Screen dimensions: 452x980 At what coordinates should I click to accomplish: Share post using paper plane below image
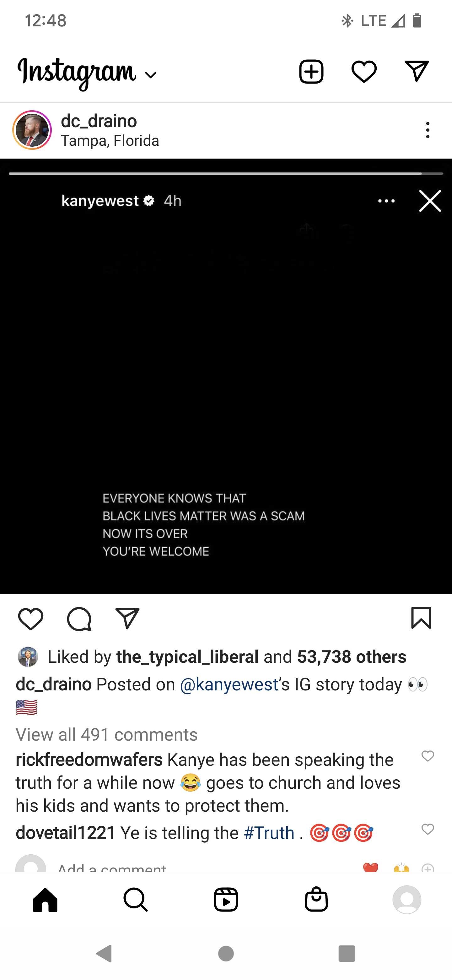(127, 618)
